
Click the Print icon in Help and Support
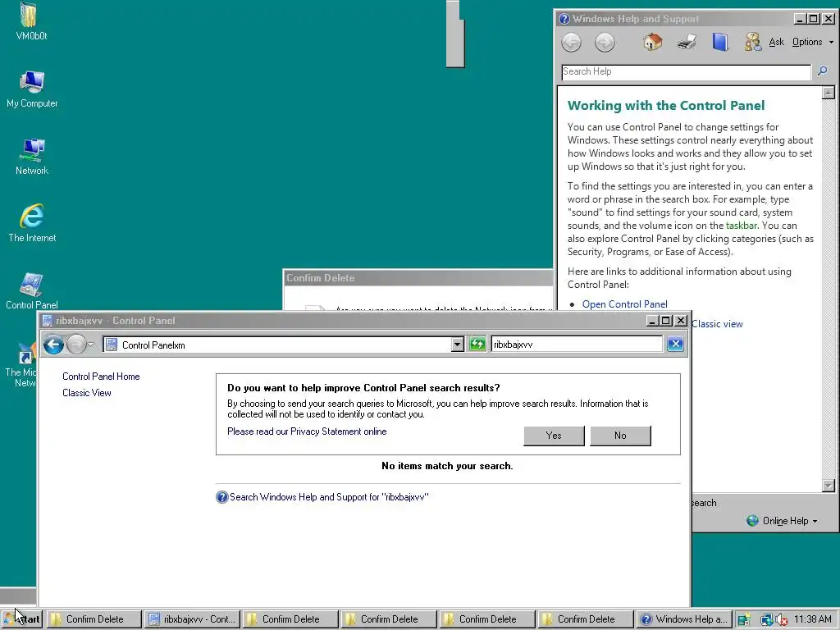[687, 42]
